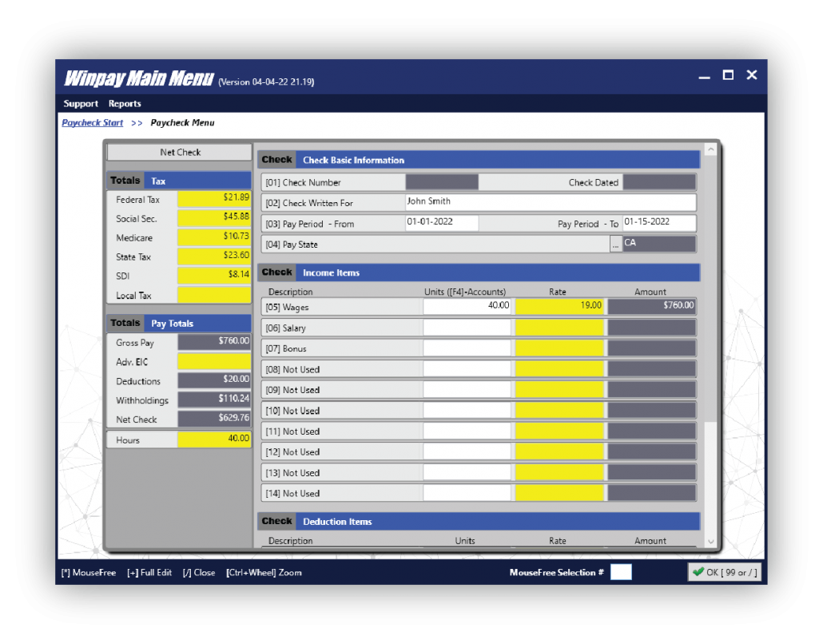823x644 pixels.
Task: Select the [12] Not Used row label
Action: coord(292,452)
